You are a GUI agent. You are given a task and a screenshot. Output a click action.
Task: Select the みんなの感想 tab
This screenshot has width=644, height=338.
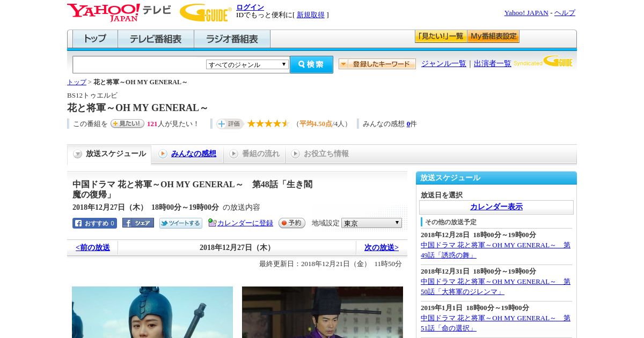(x=187, y=154)
